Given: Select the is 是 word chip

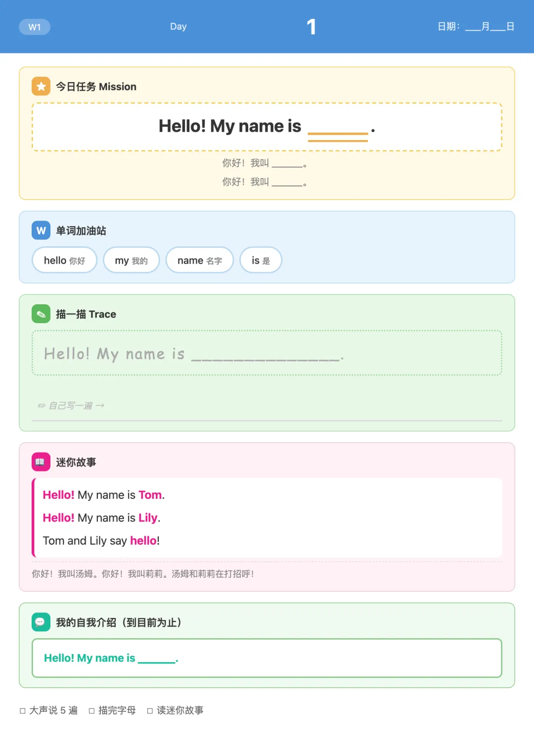Looking at the screenshot, I should coord(261,260).
